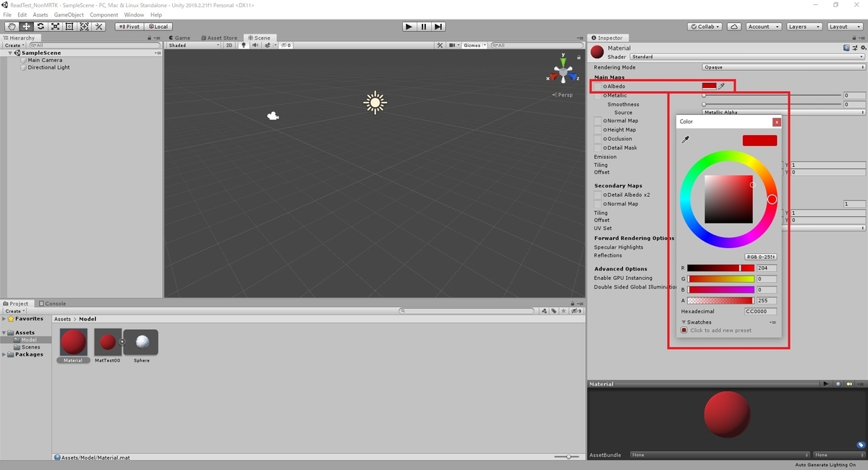Select the Hand tool in the toolbar
The image size is (868, 470).
pos(11,27)
